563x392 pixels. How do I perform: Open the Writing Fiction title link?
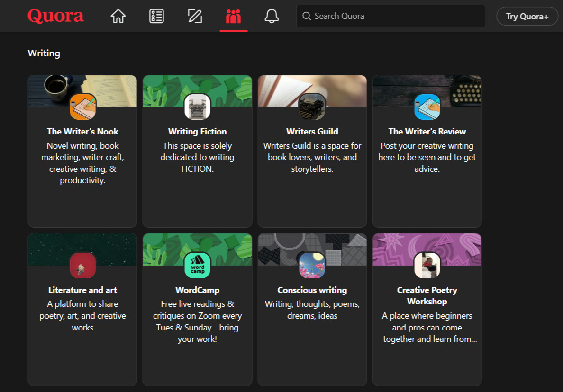click(198, 132)
